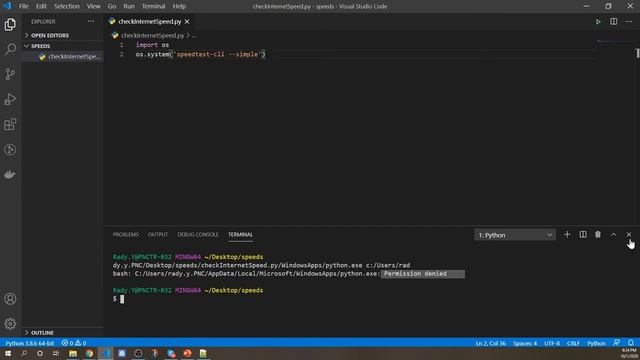Open the Run menu
This screenshot has width=640, height=360.
coord(129,7)
